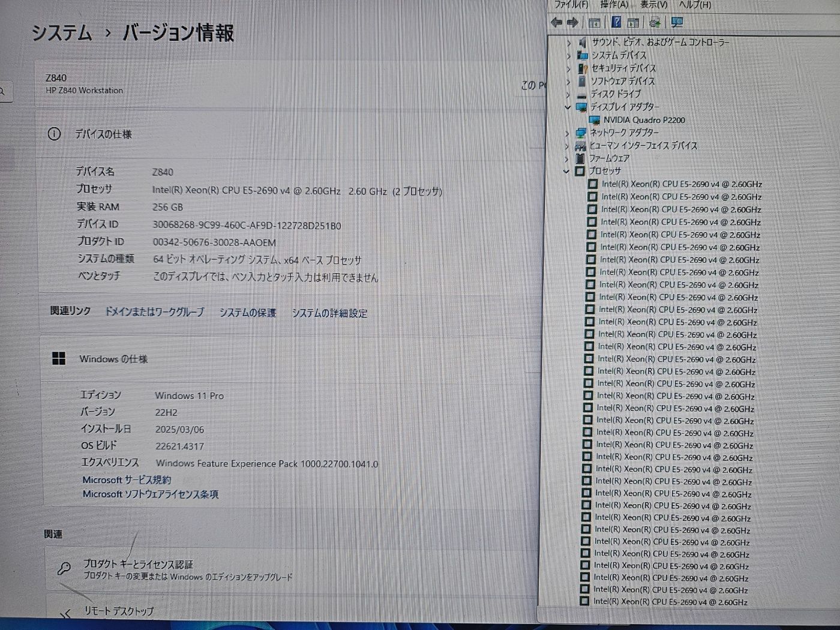Click the Forward arrow in Device Manager toolbar
This screenshot has width=840, height=630.
572,23
